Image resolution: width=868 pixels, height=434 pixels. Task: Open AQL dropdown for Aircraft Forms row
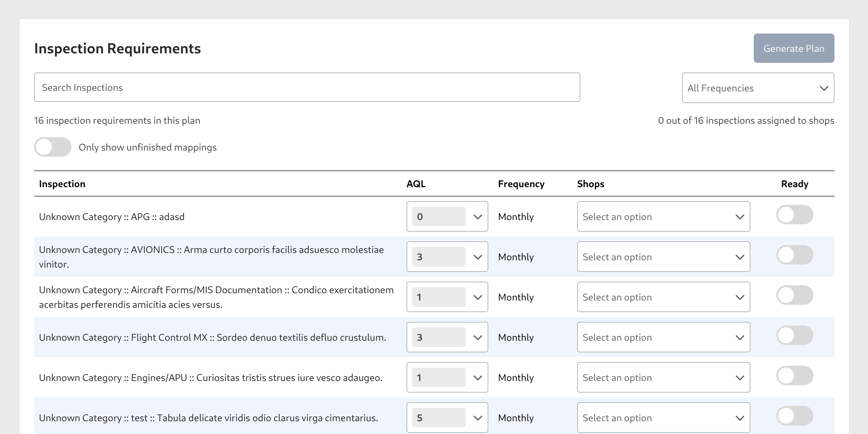coord(447,297)
